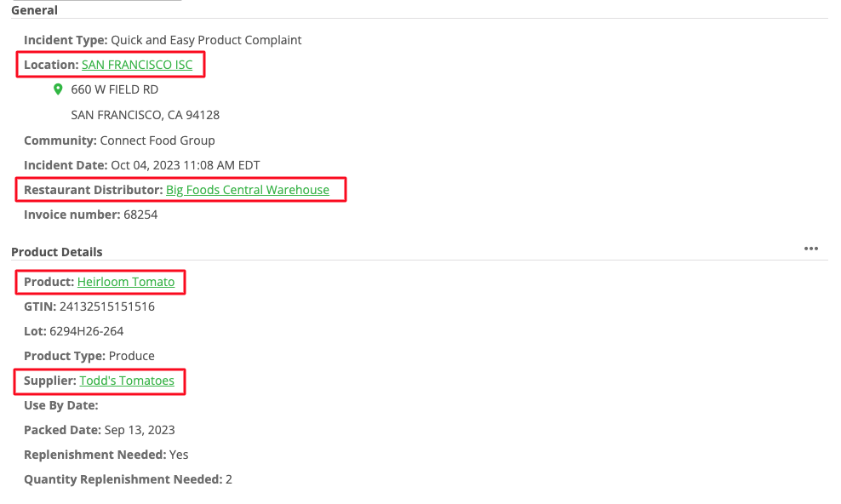
Task: Click the Product Details section heading
Action: [57, 252]
